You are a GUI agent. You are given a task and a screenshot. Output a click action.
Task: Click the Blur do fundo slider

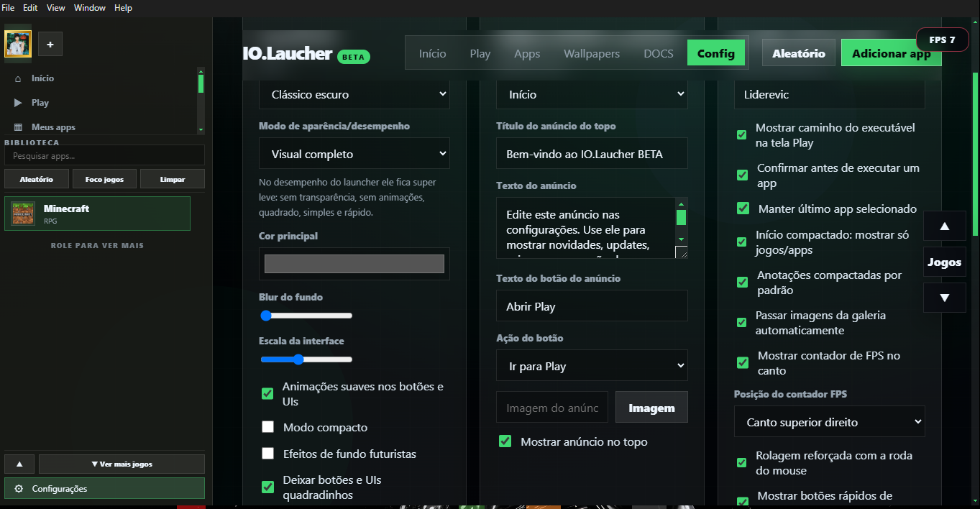(x=306, y=315)
